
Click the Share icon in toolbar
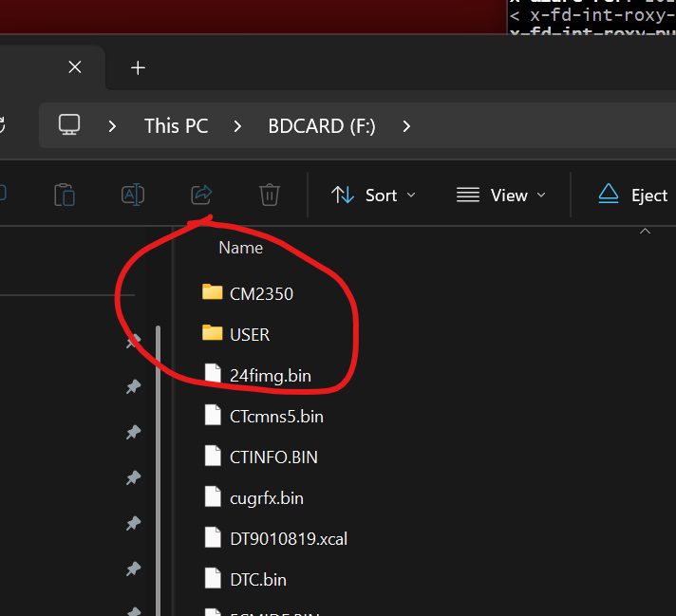click(201, 195)
